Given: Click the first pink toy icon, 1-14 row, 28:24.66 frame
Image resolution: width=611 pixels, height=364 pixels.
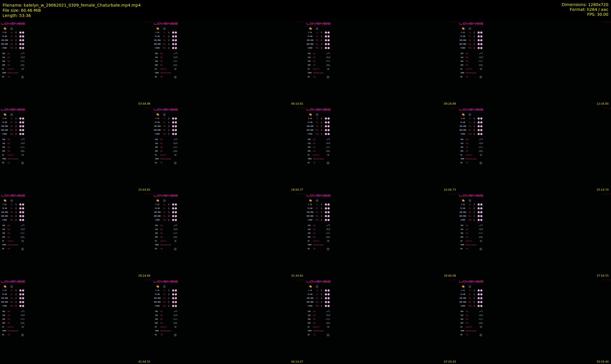Looking at the screenshot, I should [20, 205].
